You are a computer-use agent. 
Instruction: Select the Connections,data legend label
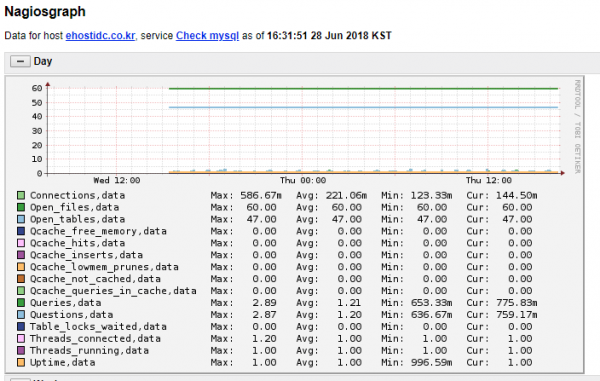[x=78, y=195]
